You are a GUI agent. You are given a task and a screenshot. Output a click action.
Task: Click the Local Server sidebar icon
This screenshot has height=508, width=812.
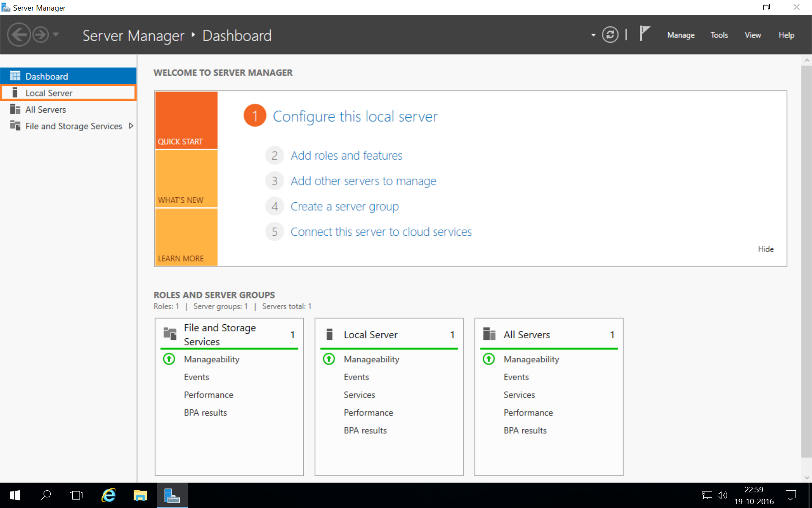click(x=15, y=93)
